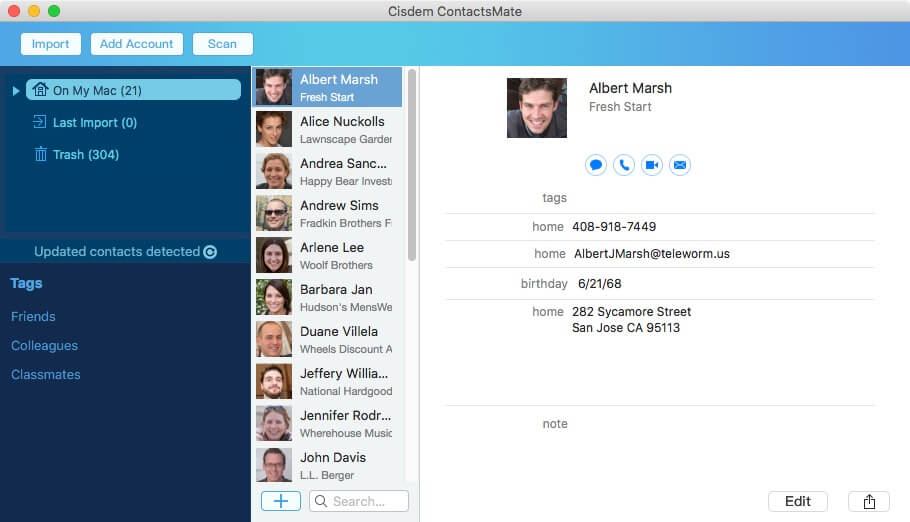
Task: Select Andrew Sims contact
Action: (328, 213)
